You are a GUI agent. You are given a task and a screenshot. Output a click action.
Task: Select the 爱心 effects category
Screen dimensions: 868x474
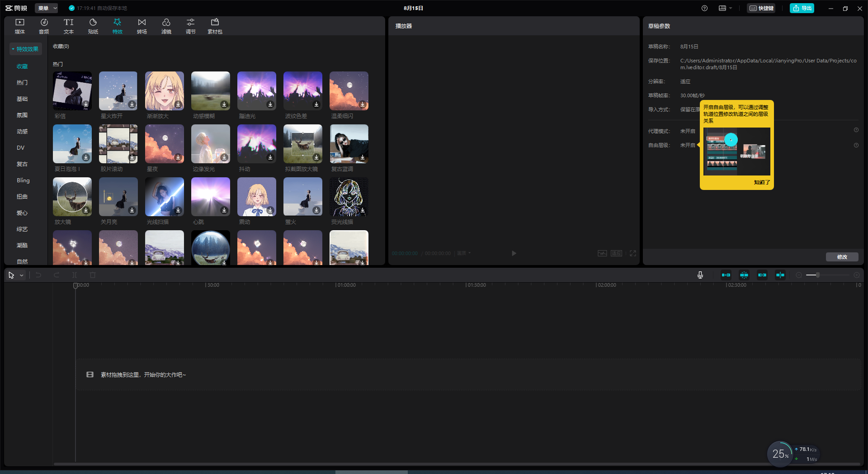(22, 213)
